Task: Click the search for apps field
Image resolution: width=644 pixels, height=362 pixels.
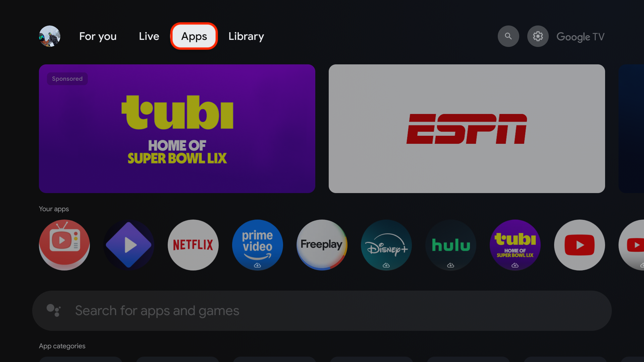Action: pos(322,310)
